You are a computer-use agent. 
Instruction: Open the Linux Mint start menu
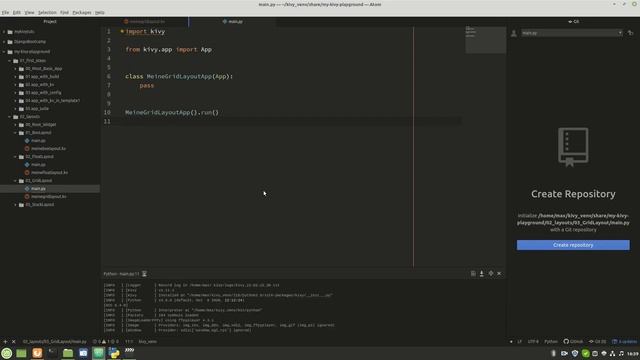7,353
